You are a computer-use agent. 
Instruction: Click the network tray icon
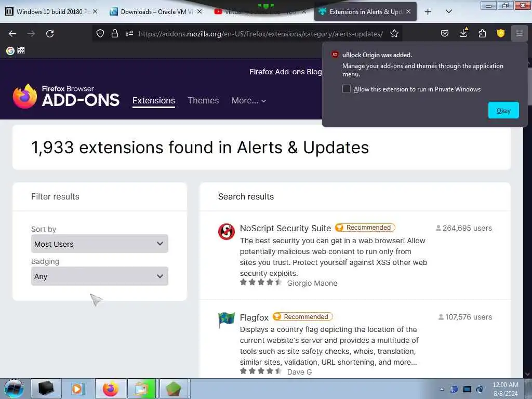coord(467,389)
